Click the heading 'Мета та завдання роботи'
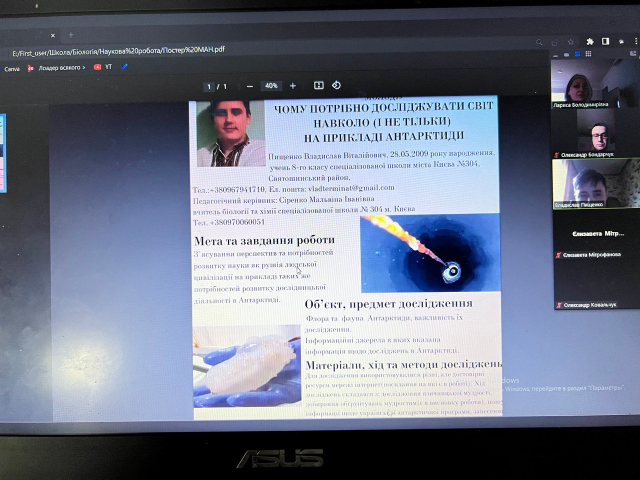This screenshot has width=640, height=480. pyautogui.click(x=264, y=240)
